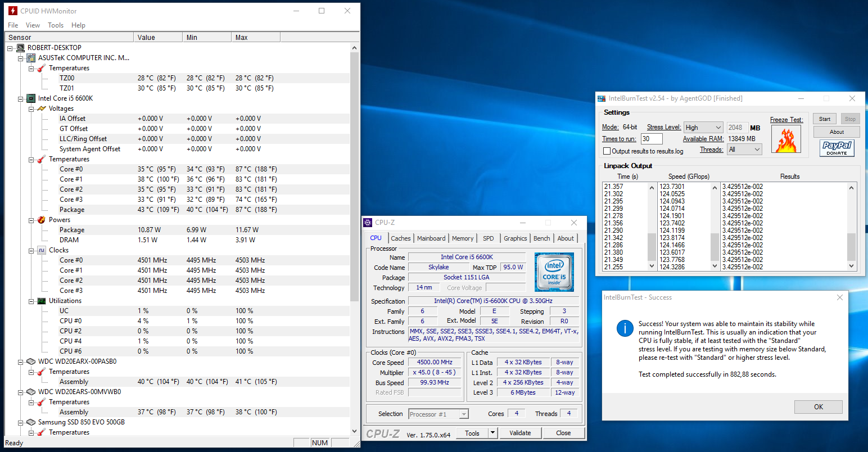Open the File menu in HWMonitor
This screenshot has height=452, width=868.
pos(13,25)
